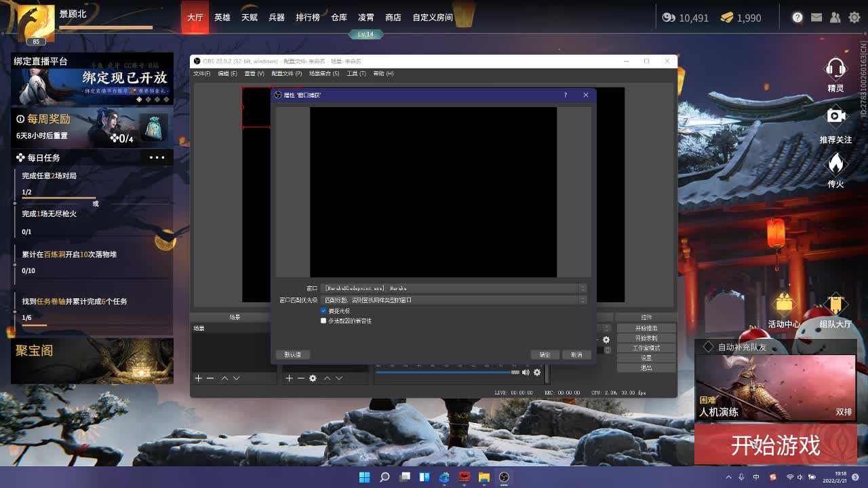Click 确定 button in properties dialog
Viewport: 868px width, 488px height.
[545, 354]
